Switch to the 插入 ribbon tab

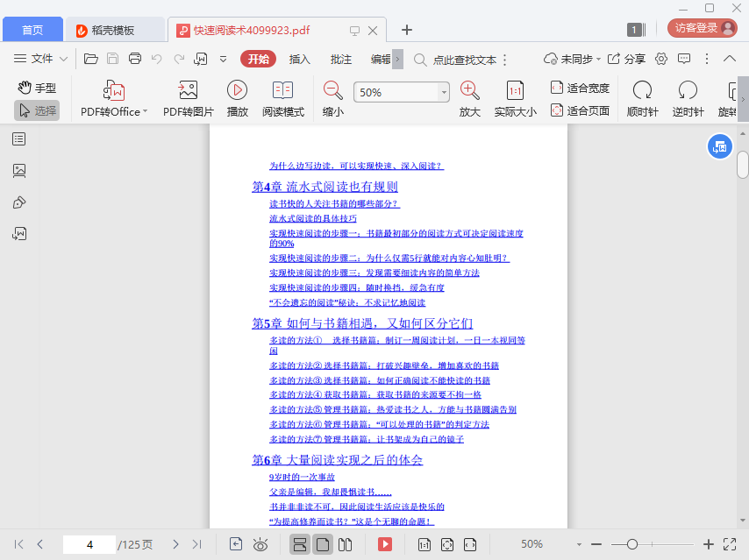click(x=299, y=60)
